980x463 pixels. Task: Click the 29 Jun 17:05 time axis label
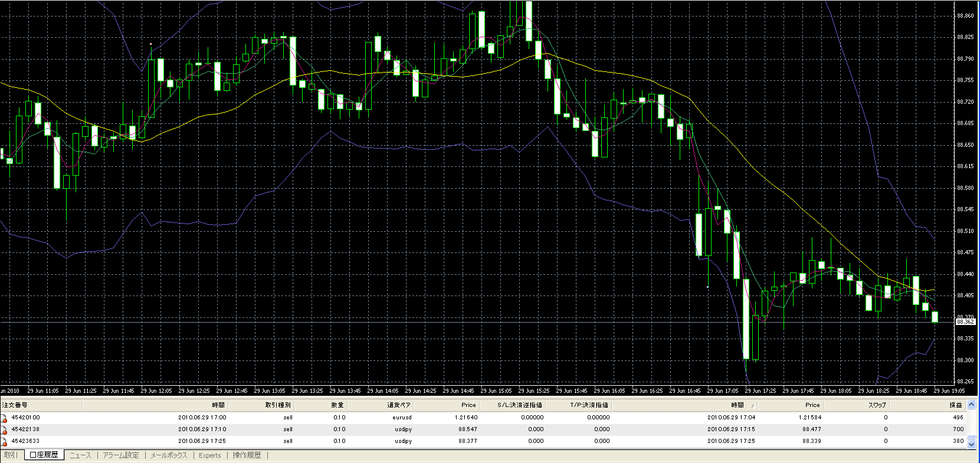723,390
